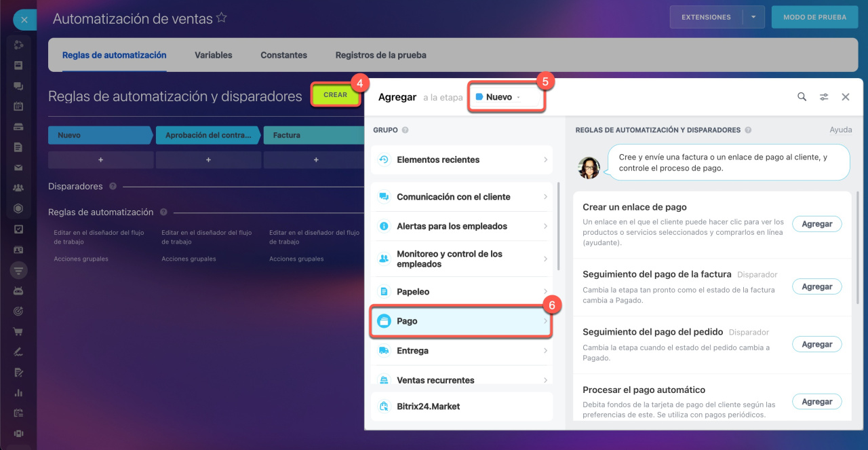Screen dimensions: 868x450
Task: Close the Agregar panel
Action: [x=846, y=97]
